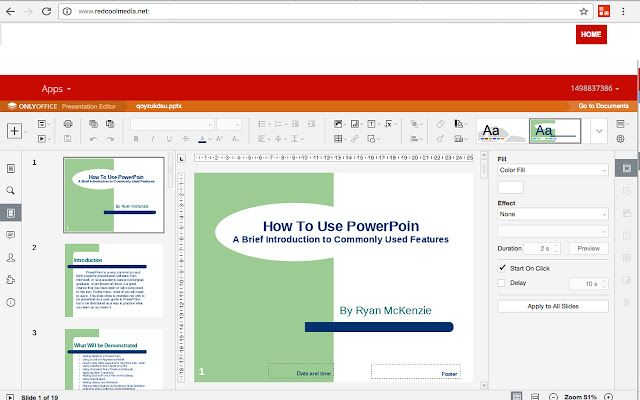Enable the Delay checkbox
This screenshot has width=640, height=400.
click(x=502, y=283)
